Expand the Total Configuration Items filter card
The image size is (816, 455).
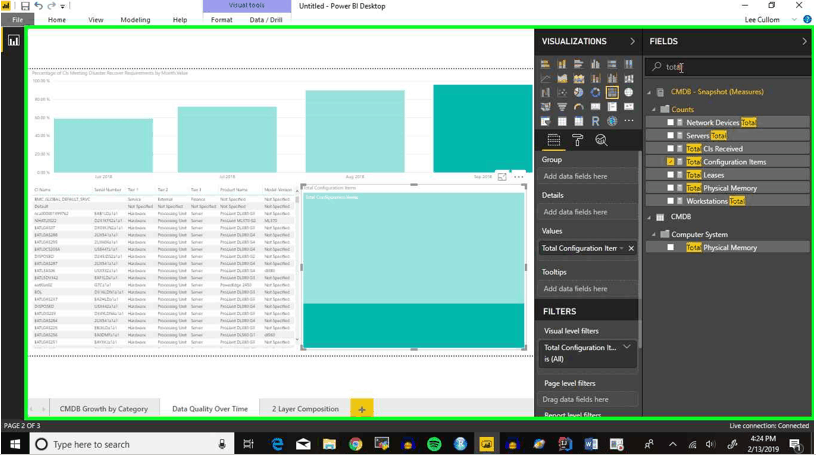tap(627, 347)
